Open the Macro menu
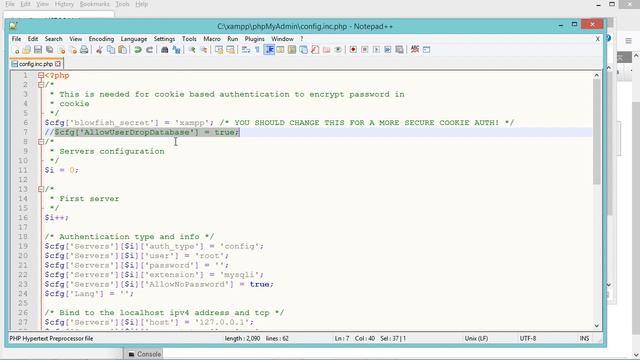This screenshot has height=360, width=640. tap(212, 39)
